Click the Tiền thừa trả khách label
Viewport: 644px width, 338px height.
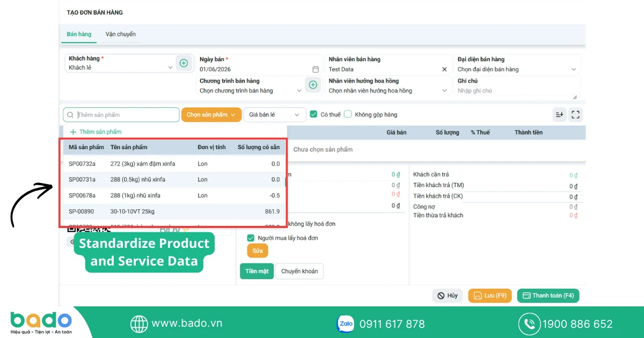point(438,216)
